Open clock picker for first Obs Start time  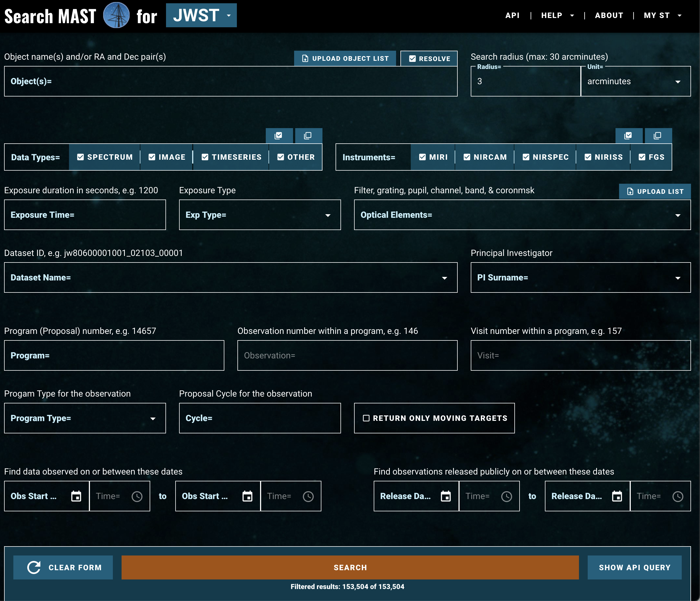pyautogui.click(x=137, y=496)
